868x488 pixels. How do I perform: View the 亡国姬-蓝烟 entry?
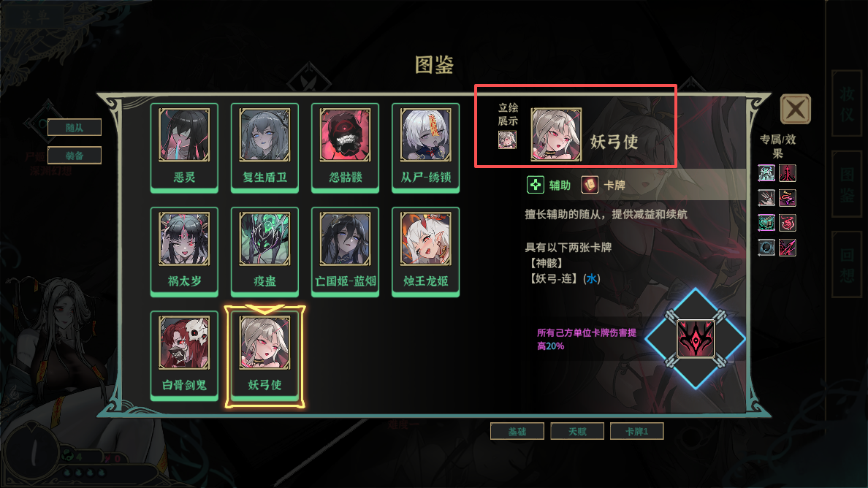(x=345, y=252)
